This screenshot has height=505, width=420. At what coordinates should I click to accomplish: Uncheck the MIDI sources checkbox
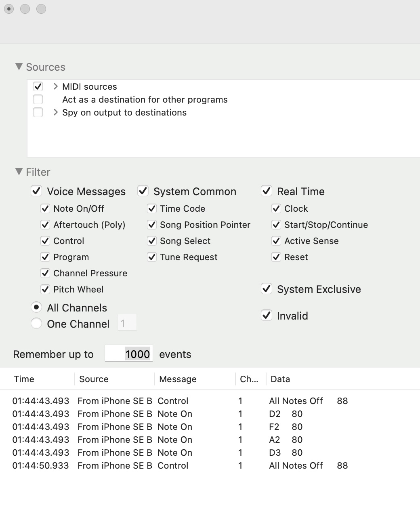(38, 86)
